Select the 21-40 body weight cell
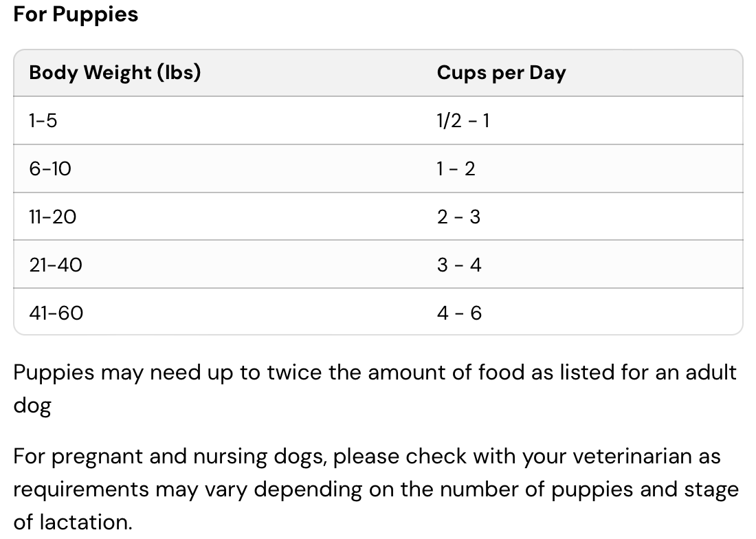This screenshot has width=756, height=539. click(x=56, y=265)
